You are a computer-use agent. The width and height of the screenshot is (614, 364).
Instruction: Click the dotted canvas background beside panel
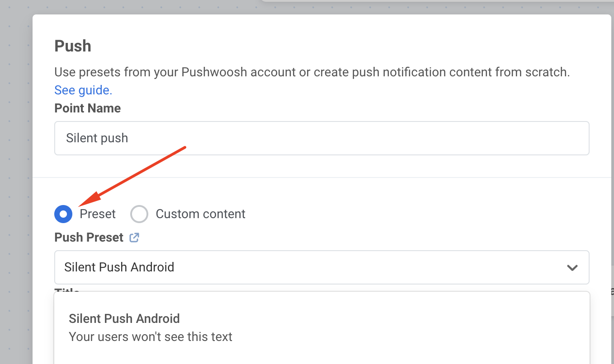16,181
